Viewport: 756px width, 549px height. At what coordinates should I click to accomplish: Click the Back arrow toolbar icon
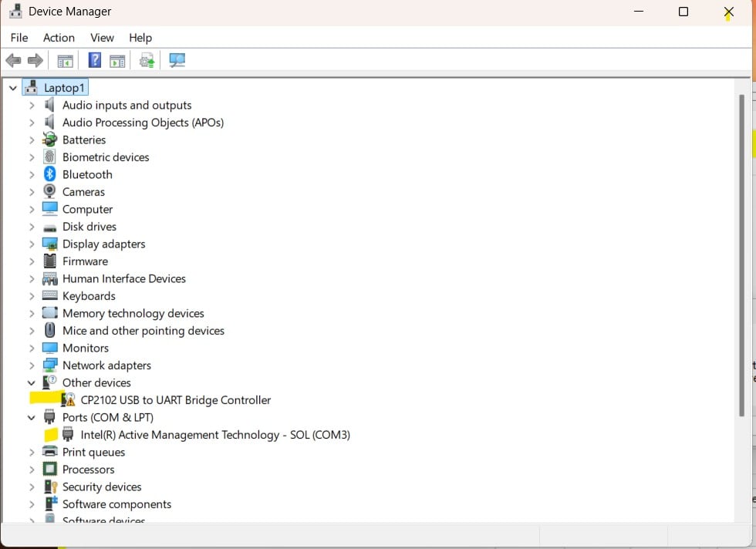(x=14, y=61)
